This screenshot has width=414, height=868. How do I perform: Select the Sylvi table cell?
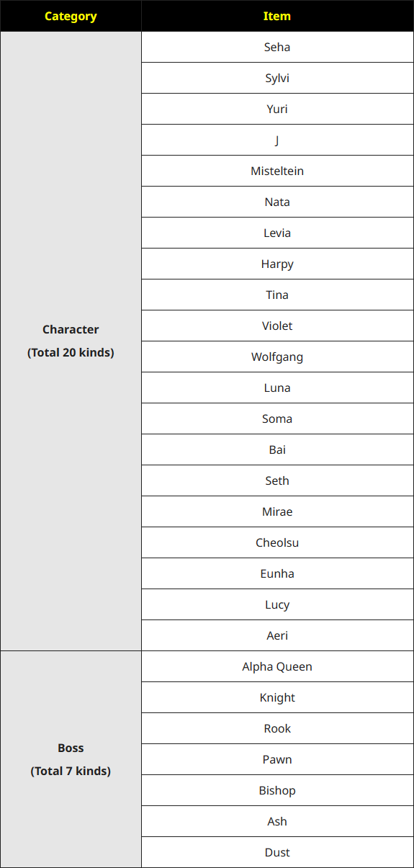[x=277, y=78]
